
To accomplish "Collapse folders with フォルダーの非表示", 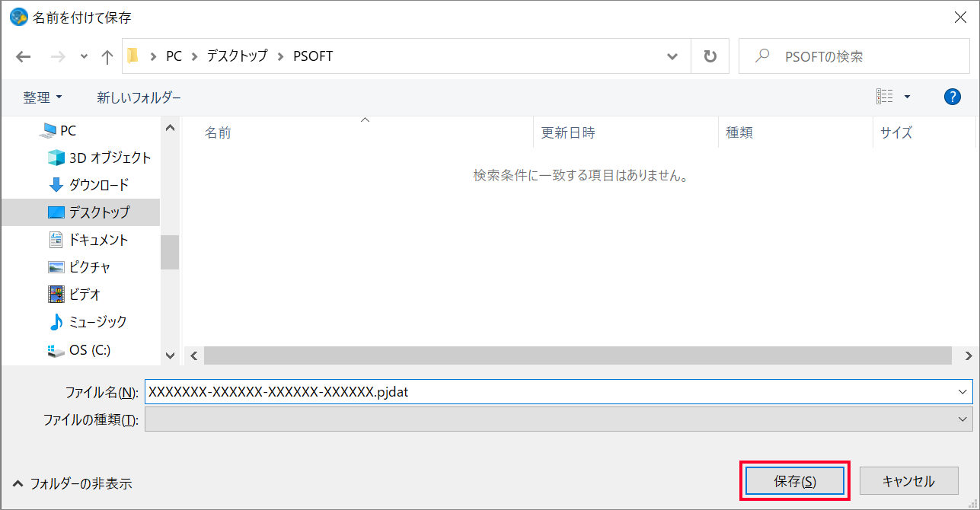I will 72,483.
